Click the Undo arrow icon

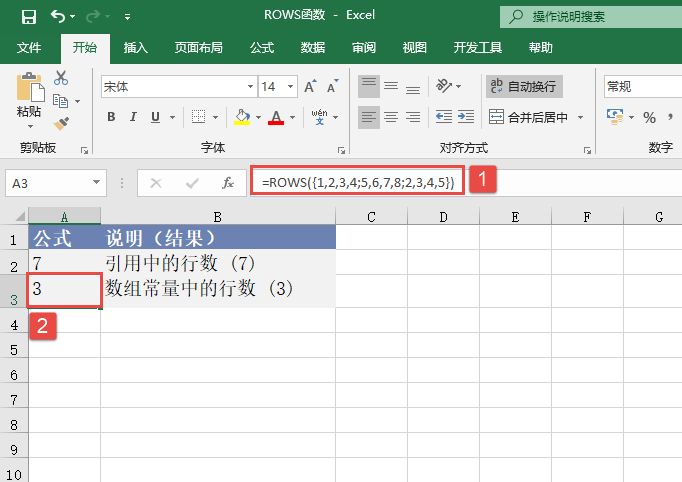tap(58, 17)
